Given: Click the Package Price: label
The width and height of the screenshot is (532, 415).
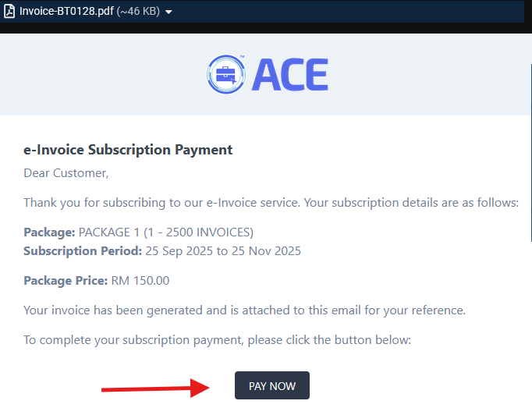Looking at the screenshot, I should coord(66,281).
